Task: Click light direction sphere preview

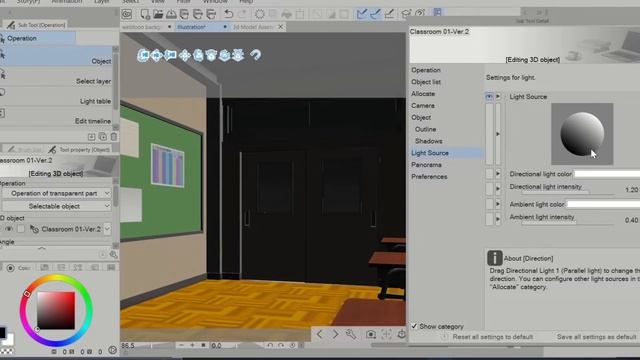Action: (x=582, y=134)
